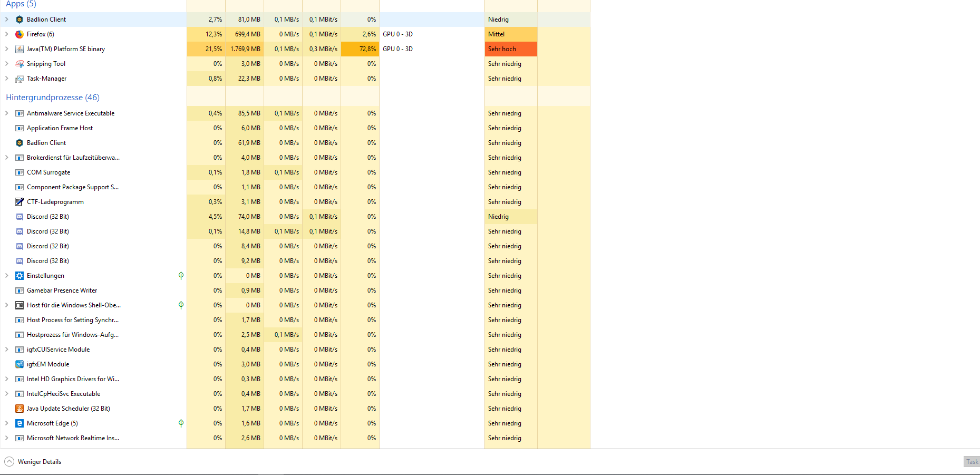Viewport: 980px width, 475px height.
Task: Click the leaf icon for Host für die Windows Shell
Action: tap(181, 305)
